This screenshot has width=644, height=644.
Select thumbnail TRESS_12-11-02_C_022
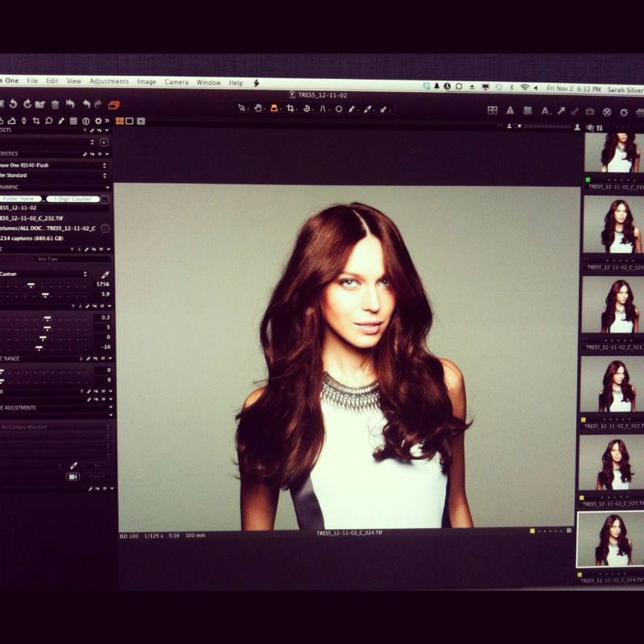612,384
